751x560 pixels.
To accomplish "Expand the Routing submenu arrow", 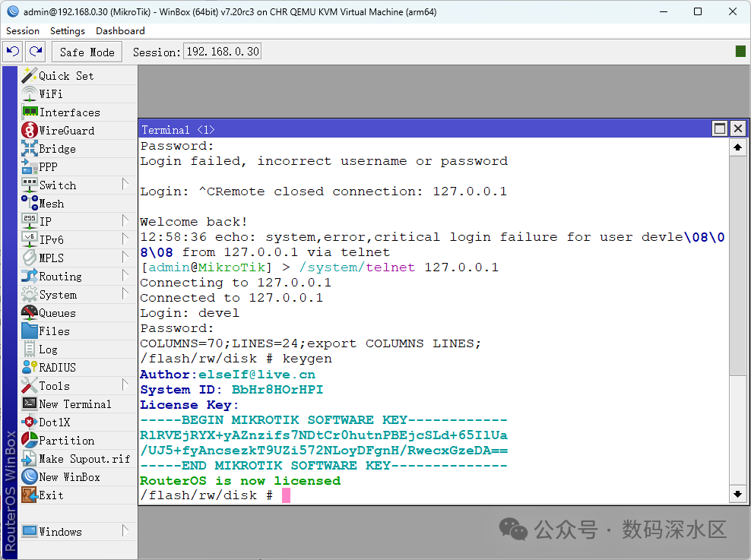I will tap(125, 275).
